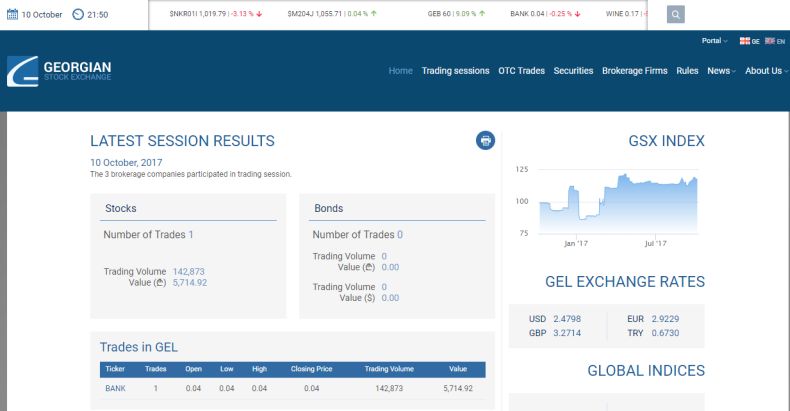Click the GLOBAL INDICES heading
The image size is (790, 411).
coord(646,371)
